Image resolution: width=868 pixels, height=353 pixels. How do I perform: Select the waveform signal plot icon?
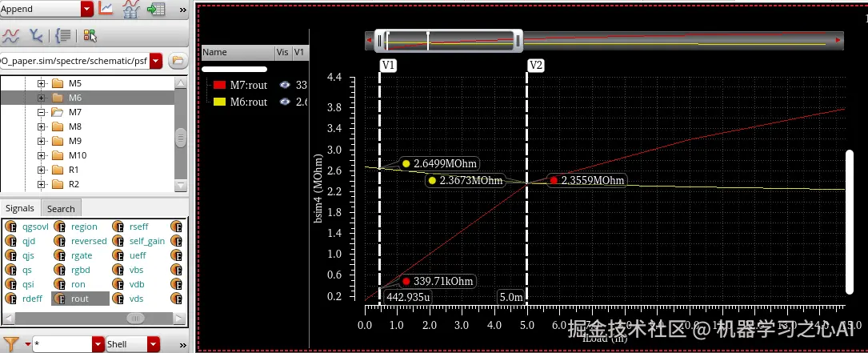click(x=11, y=36)
